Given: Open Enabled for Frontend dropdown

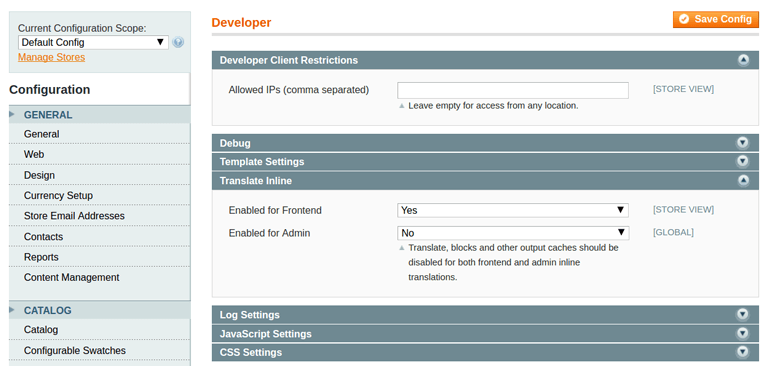Looking at the screenshot, I should [513, 210].
